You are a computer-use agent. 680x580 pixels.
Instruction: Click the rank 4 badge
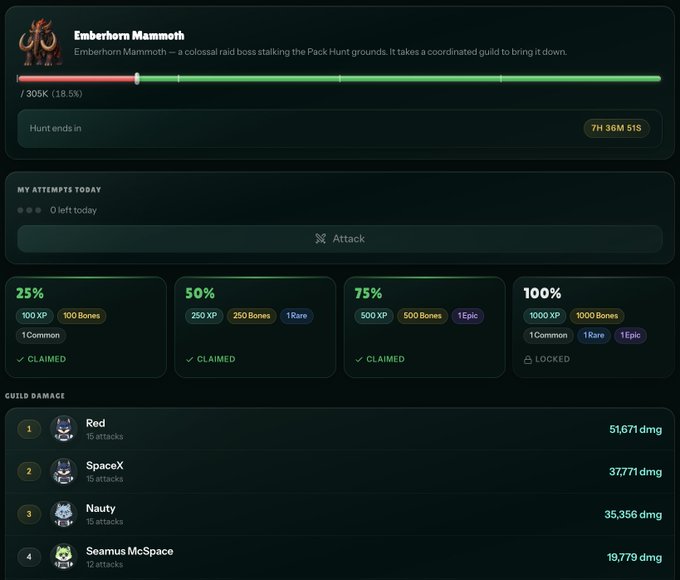click(29, 557)
